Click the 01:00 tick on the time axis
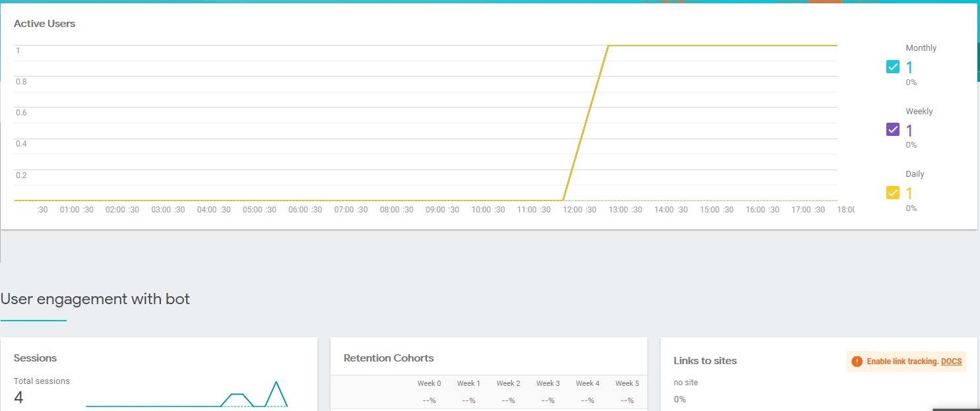 (x=70, y=210)
